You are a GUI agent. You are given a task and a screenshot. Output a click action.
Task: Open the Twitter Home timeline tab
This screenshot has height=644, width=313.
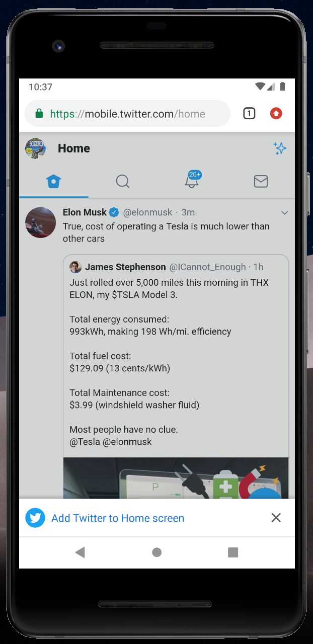tap(53, 181)
